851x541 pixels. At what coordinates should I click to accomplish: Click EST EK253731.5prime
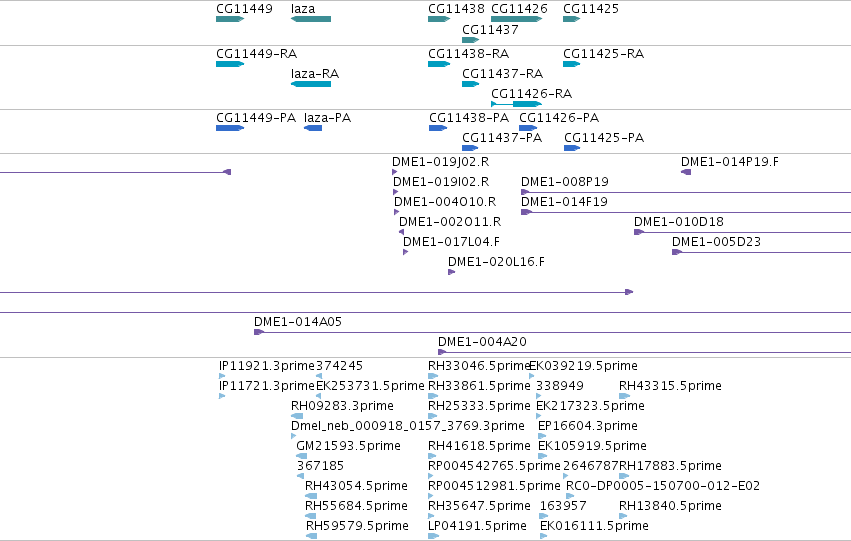(370, 386)
